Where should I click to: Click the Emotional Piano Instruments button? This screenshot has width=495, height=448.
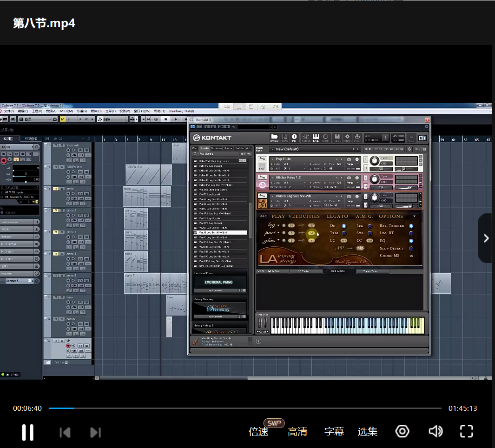tap(215, 290)
